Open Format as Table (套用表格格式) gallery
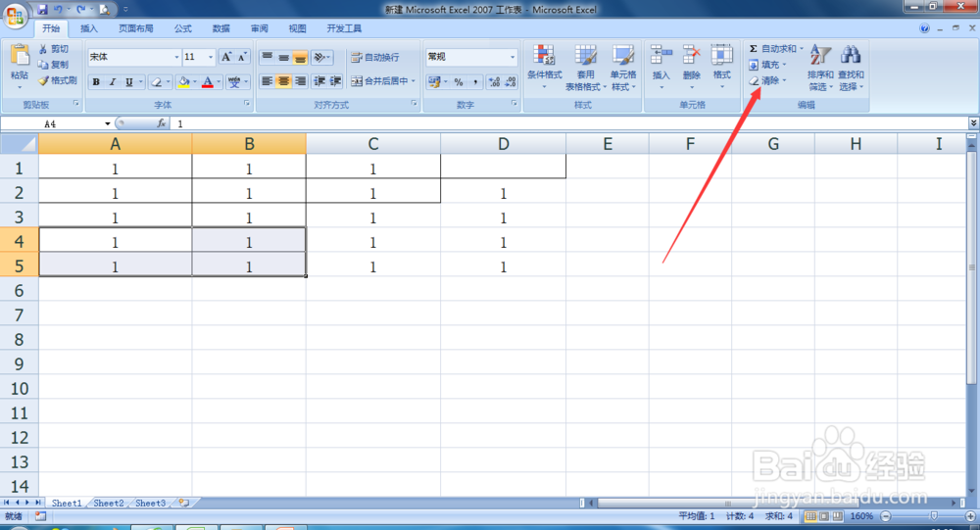The height and width of the screenshot is (530, 980). pyautogui.click(x=586, y=68)
